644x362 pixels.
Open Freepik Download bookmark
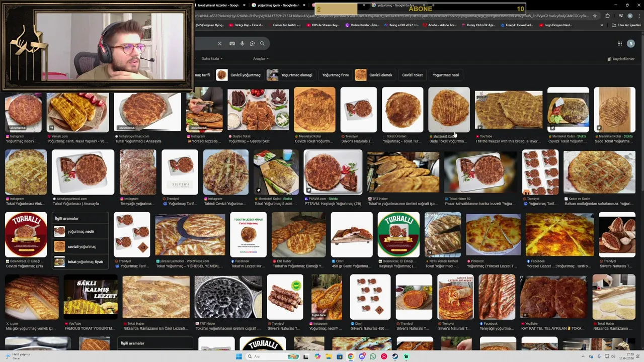point(517,25)
